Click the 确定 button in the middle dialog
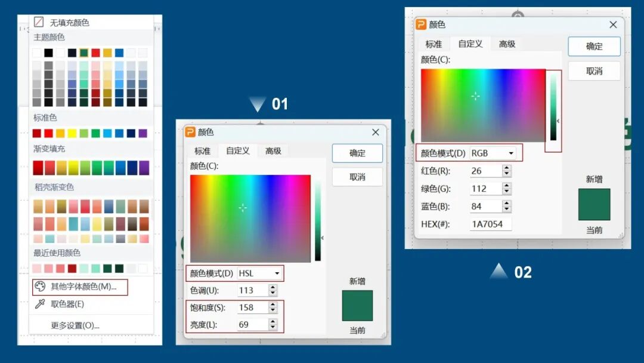Image resolution: width=644 pixels, height=363 pixels. point(357,153)
